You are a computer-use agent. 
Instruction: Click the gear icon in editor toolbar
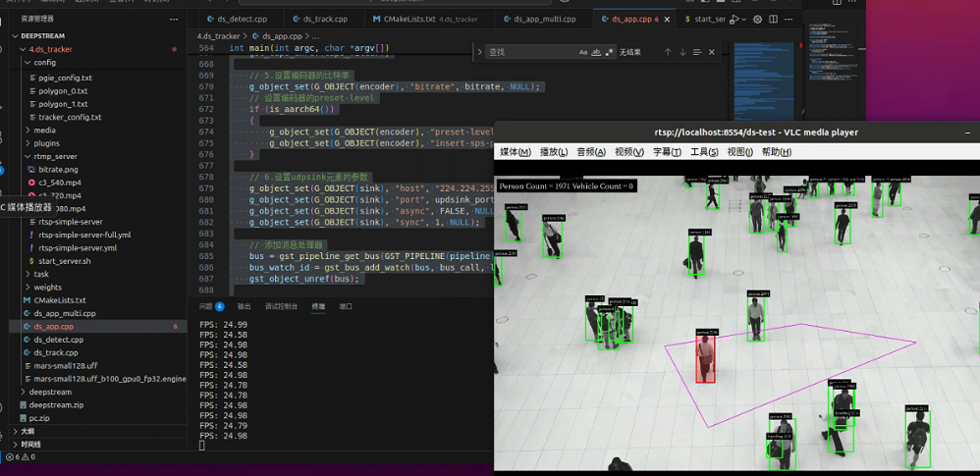point(757,20)
